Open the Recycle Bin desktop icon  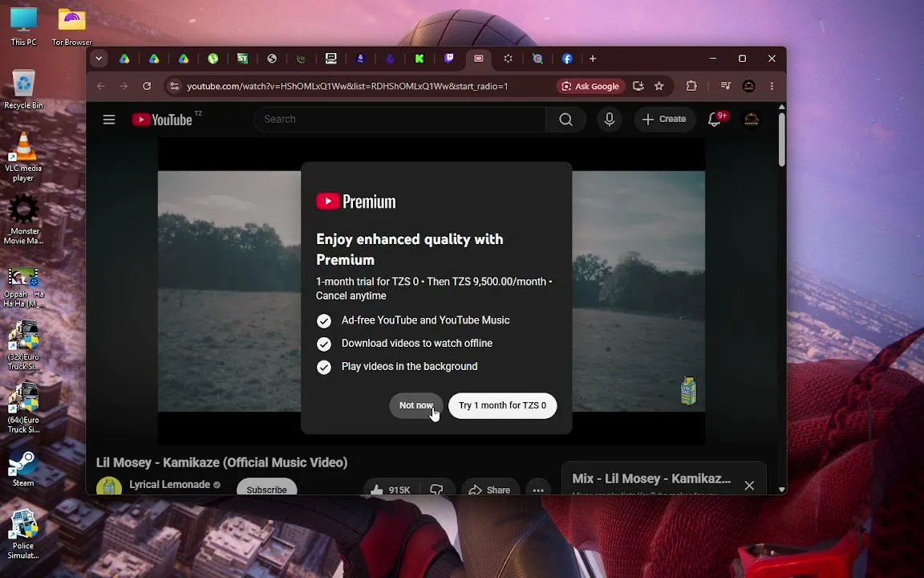(x=23, y=90)
